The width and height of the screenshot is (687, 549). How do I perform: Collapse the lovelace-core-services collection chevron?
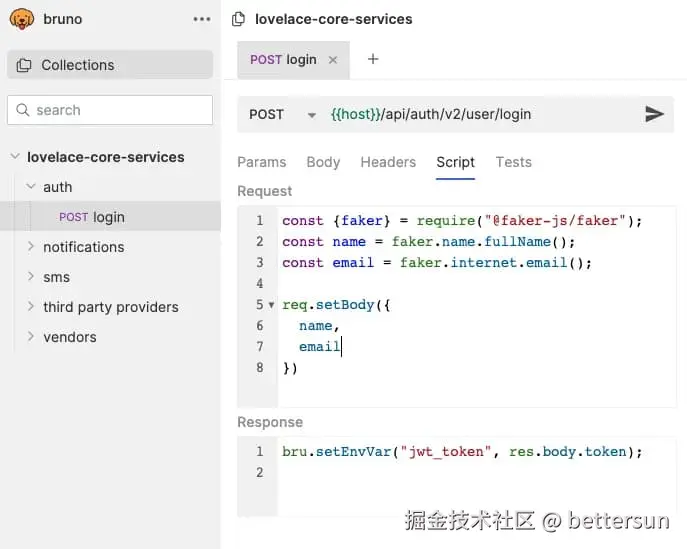tap(15, 156)
